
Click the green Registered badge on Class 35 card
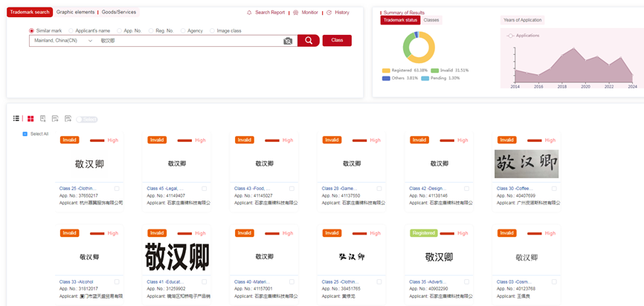424,233
